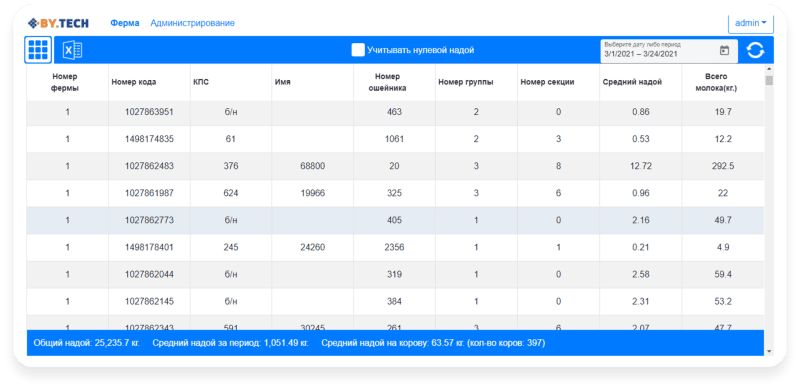The image size is (800, 389).
Task: Click total milk cell 19.7
Action: [723, 112]
